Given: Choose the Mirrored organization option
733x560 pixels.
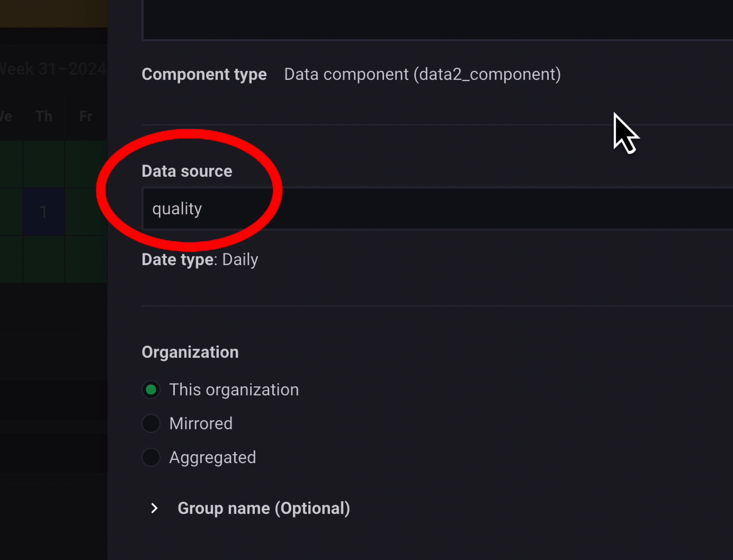Looking at the screenshot, I should (x=151, y=423).
